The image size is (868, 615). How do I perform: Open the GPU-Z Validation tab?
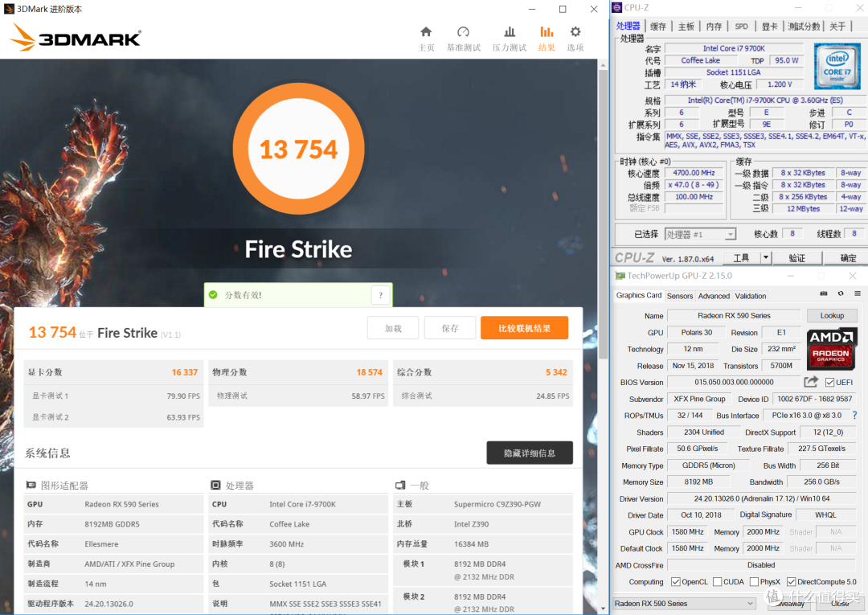(x=751, y=296)
